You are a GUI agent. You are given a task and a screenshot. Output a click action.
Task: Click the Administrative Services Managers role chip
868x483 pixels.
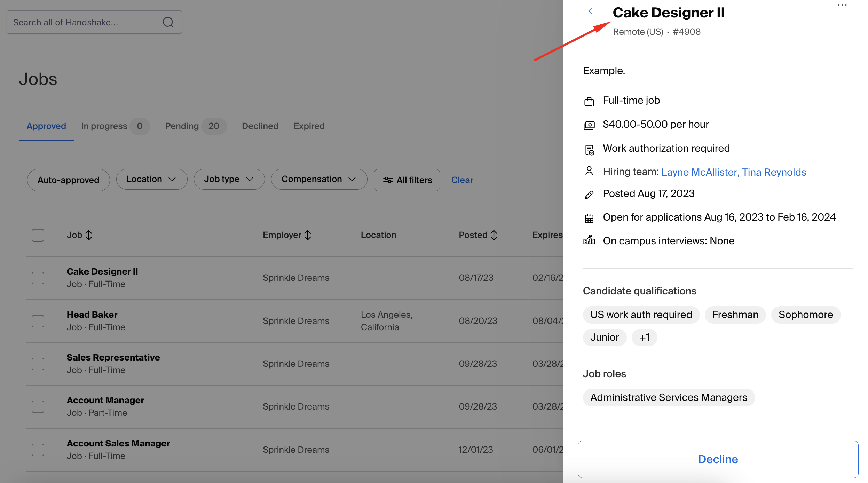pos(669,397)
